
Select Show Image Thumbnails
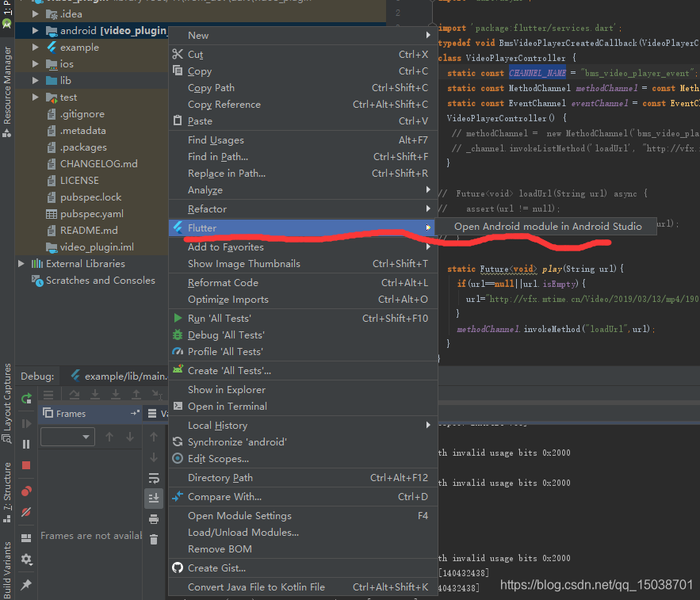[x=303, y=264]
